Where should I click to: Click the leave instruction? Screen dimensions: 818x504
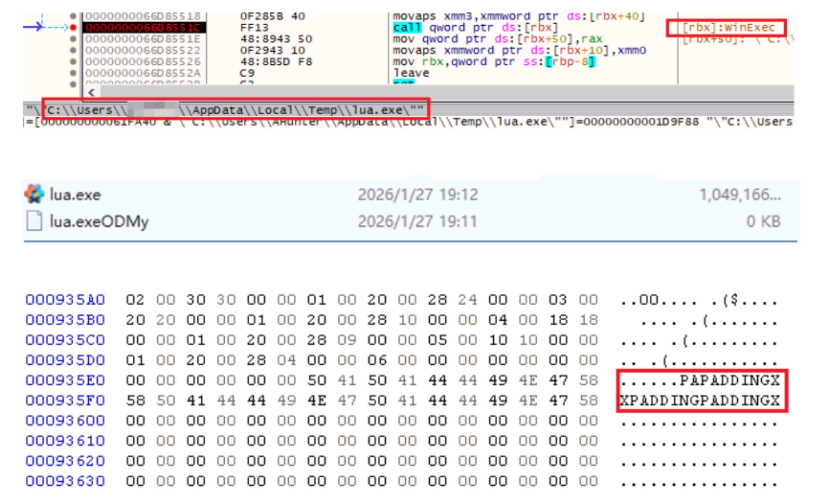pyautogui.click(x=411, y=73)
